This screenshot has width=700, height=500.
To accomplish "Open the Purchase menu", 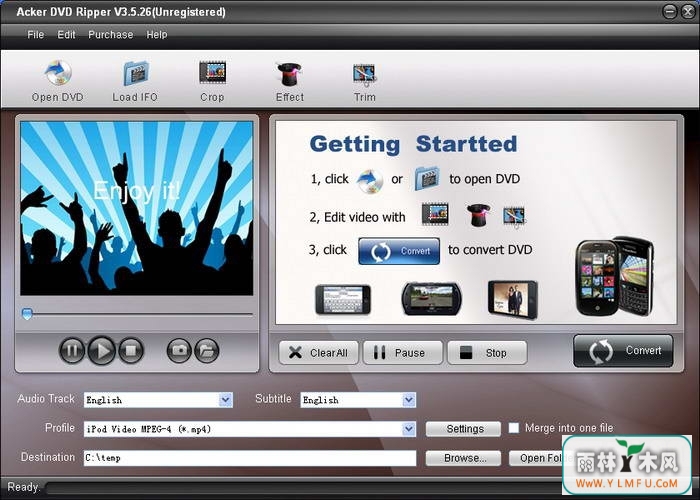I will [x=110, y=34].
